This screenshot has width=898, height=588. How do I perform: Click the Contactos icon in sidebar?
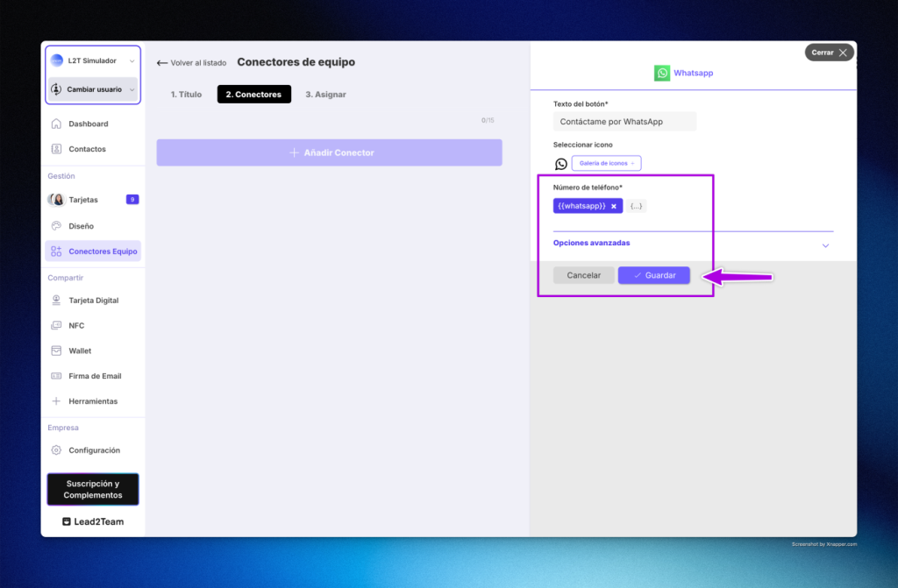(x=56, y=149)
